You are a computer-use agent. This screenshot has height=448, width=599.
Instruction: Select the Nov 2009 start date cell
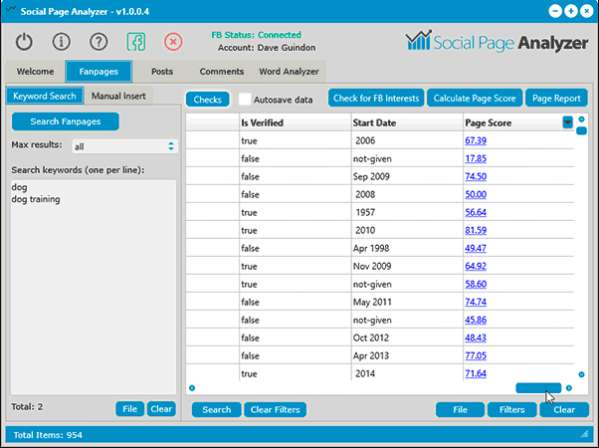[x=407, y=266]
